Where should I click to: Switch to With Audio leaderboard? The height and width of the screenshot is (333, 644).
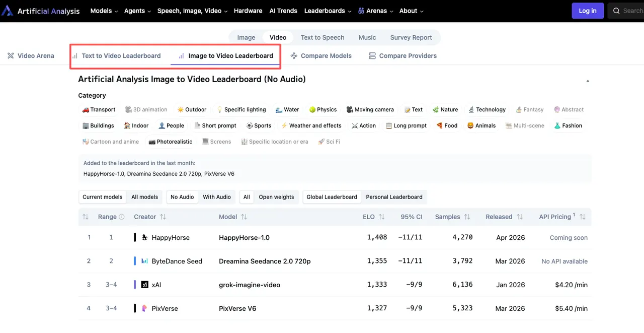[x=216, y=197]
